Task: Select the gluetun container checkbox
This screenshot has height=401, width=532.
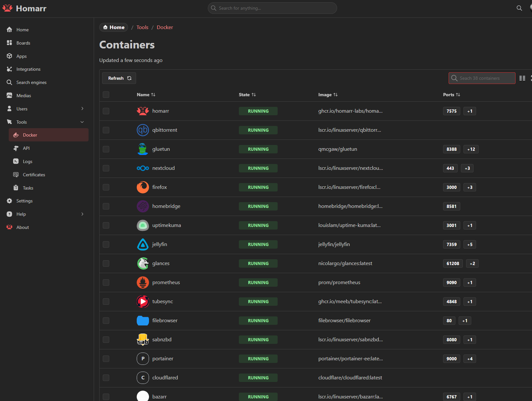Action: coord(106,149)
